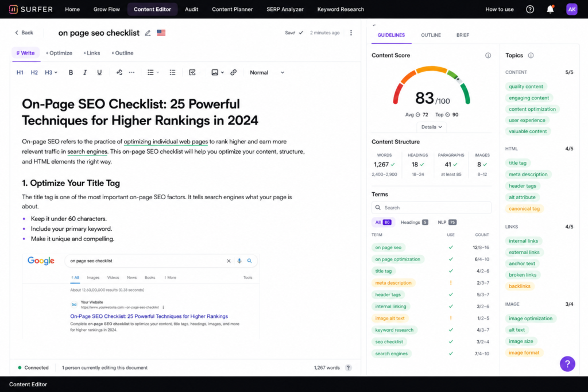Viewport: 588px width, 392px height.
Task: Switch to the Outline panel tab on the right
Action: click(431, 35)
